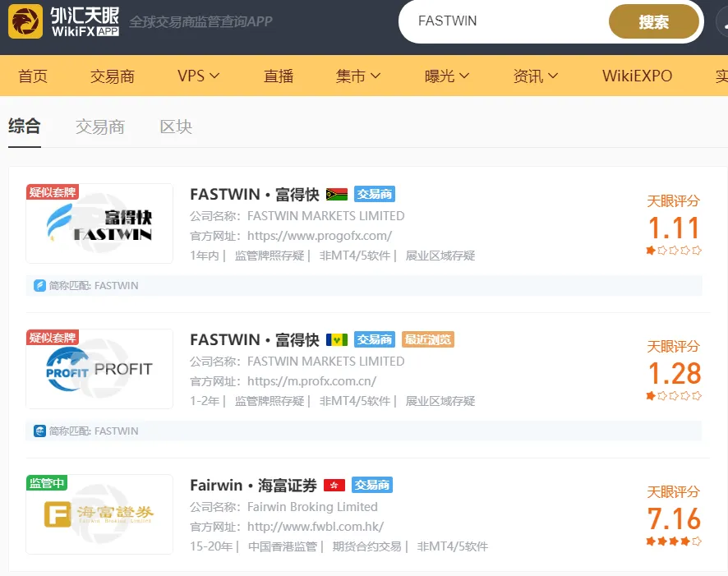Click the star rating under 7.16
Image resolution: width=728 pixels, height=576 pixels.
click(x=674, y=541)
